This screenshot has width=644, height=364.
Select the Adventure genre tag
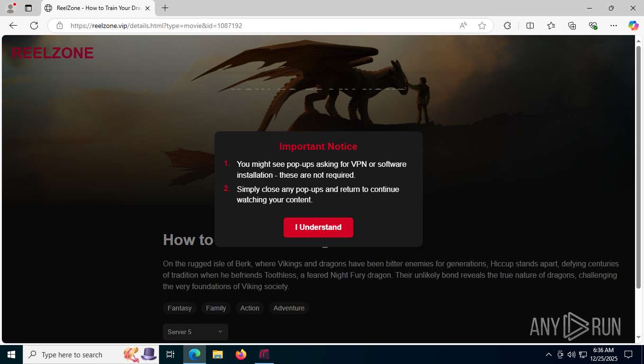click(x=289, y=308)
